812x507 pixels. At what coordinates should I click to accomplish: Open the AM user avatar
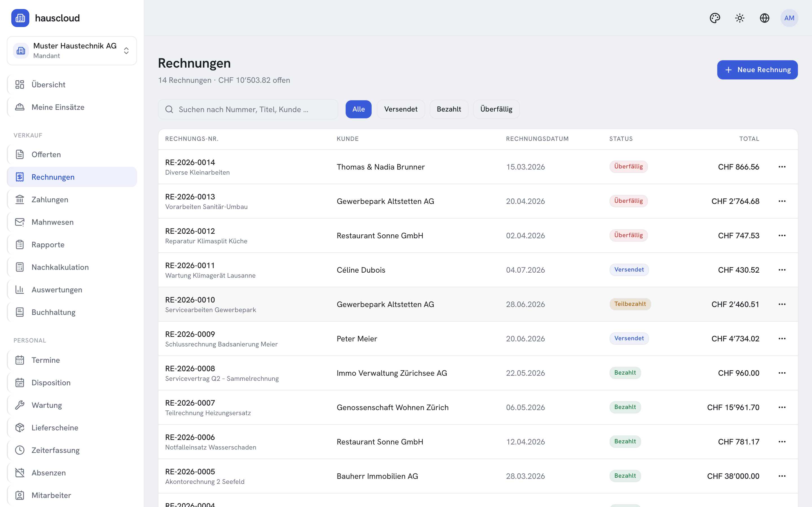[x=789, y=18]
